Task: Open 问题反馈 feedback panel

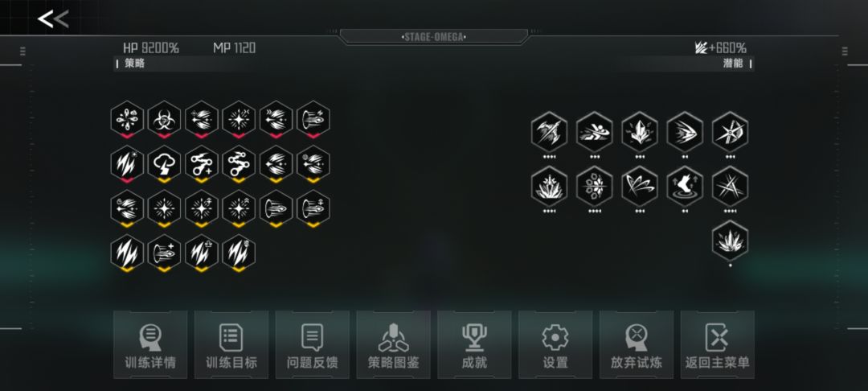Action: (x=312, y=345)
